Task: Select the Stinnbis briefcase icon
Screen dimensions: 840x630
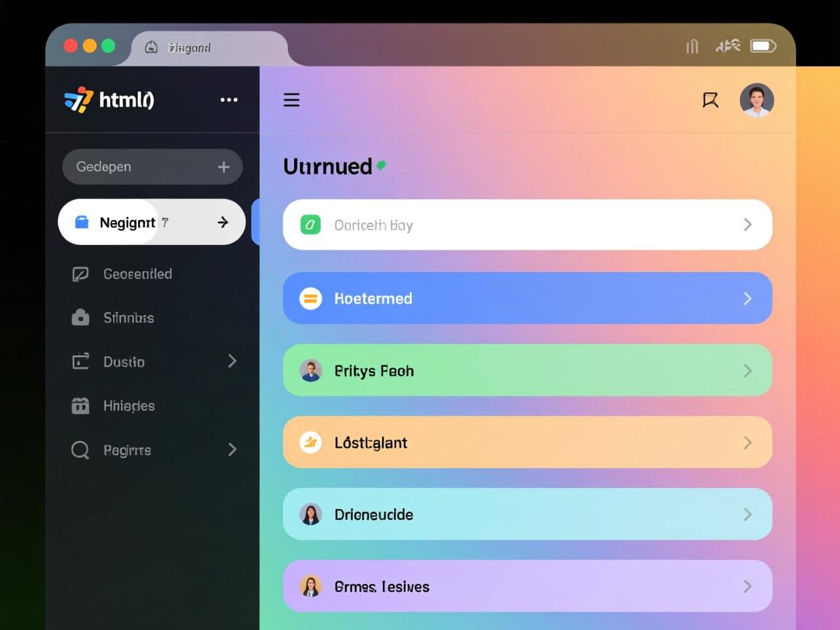Action: coord(80,318)
